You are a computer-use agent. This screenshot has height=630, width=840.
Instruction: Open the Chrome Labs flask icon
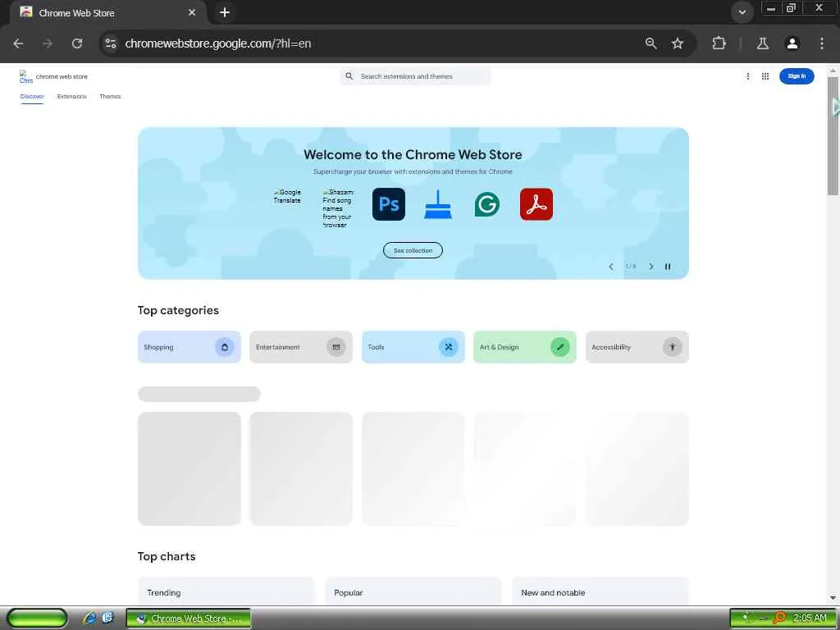763,43
